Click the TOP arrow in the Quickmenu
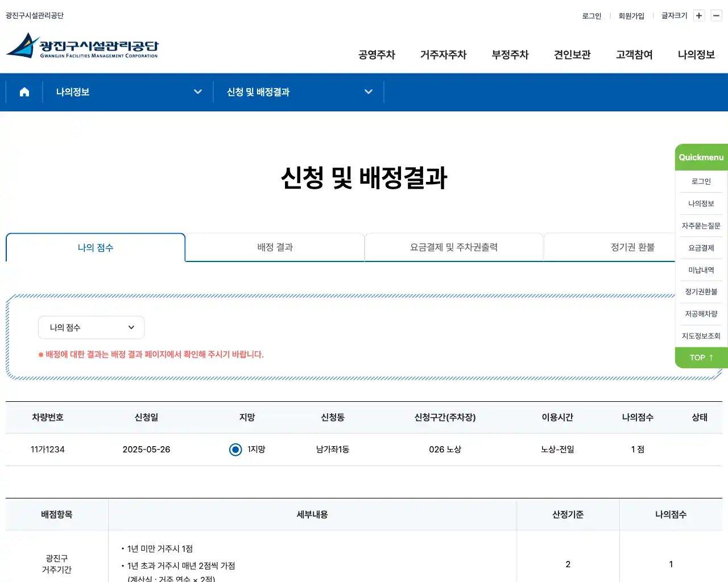 coord(701,357)
